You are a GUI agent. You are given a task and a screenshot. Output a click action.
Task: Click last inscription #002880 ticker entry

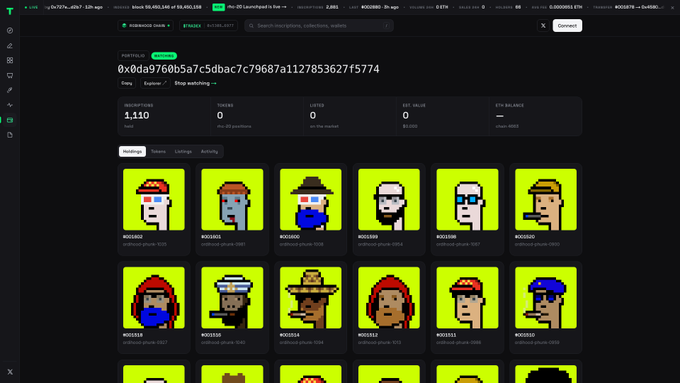pyautogui.click(x=374, y=7)
